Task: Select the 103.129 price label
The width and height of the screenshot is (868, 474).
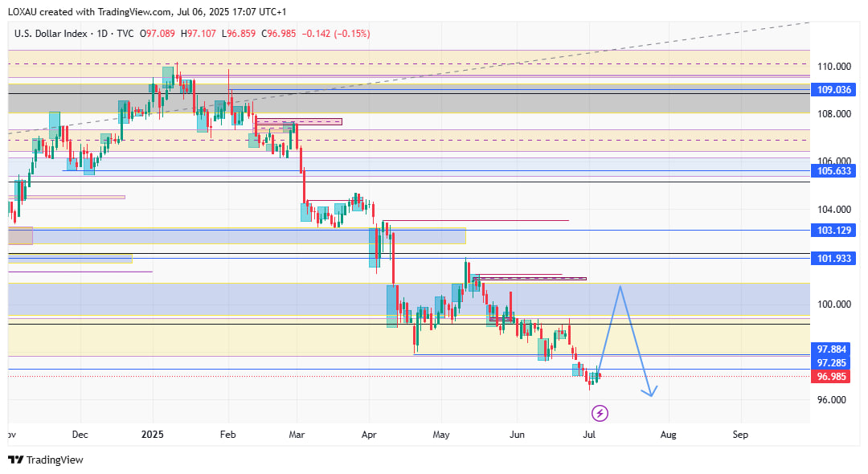Action: pyautogui.click(x=833, y=230)
